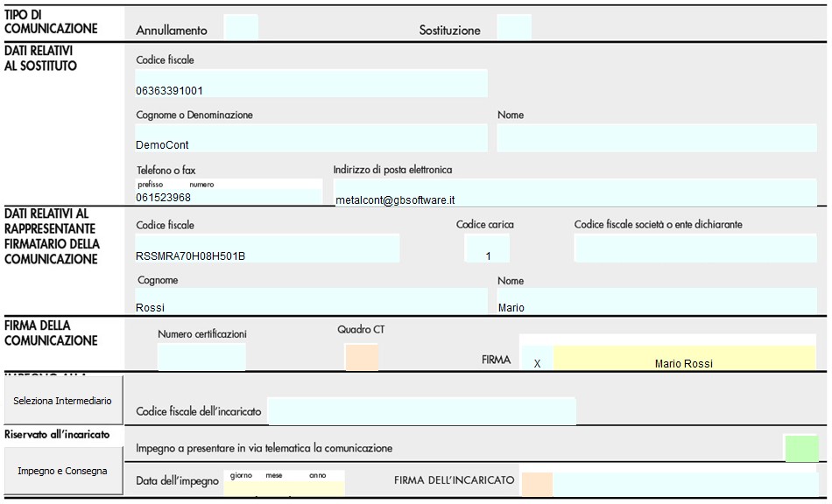Toggle the orange FIRMA DELL'INCARICATO box
832x504 pixels.
537,484
